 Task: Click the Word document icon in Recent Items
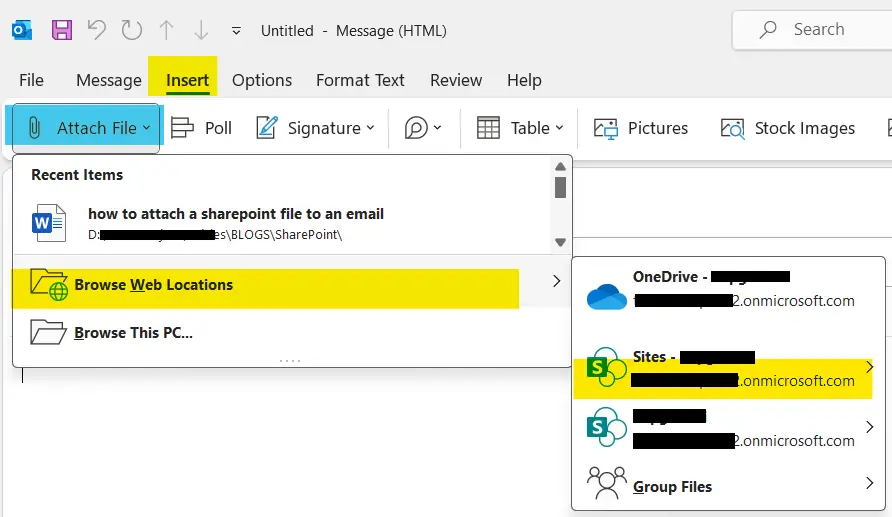(48, 223)
